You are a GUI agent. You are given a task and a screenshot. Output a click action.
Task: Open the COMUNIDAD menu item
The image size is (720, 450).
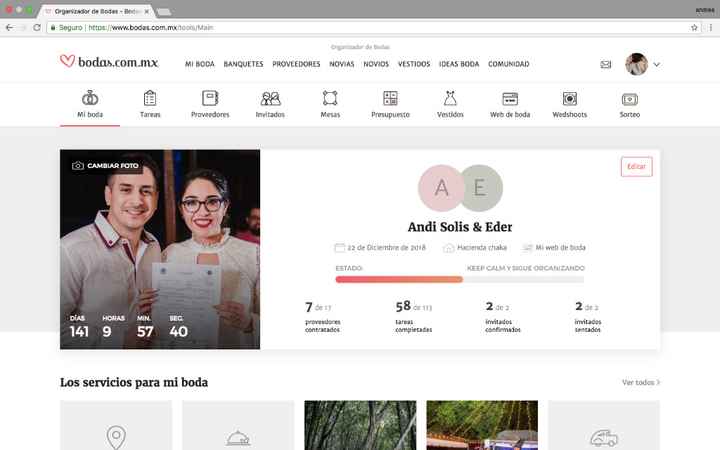(508, 64)
